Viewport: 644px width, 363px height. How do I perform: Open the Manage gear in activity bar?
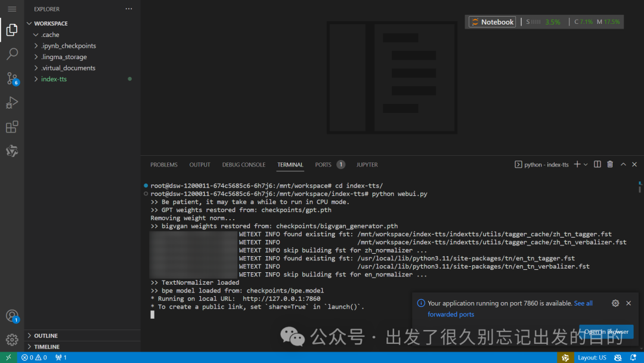point(12,339)
